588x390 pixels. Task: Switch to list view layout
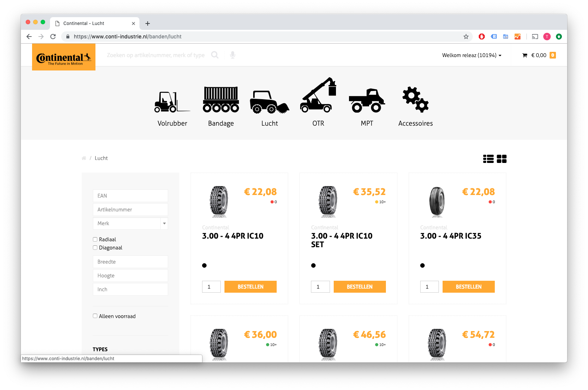pyautogui.click(x=488, y=159)
